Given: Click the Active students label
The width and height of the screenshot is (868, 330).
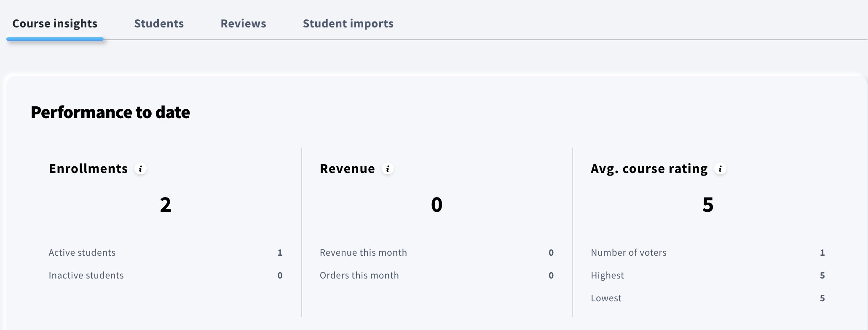Looking at the screenshot, I should [x=82, y=252].
